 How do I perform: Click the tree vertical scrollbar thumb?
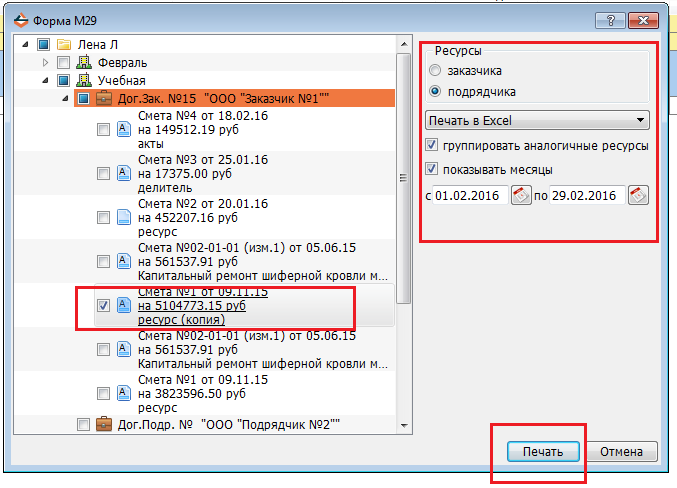[404, 178]
